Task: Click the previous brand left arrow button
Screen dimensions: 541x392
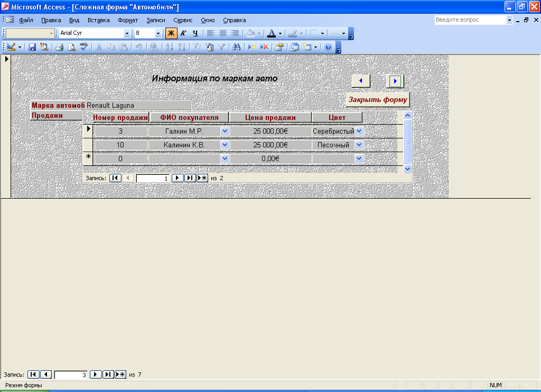Action: 361,81
